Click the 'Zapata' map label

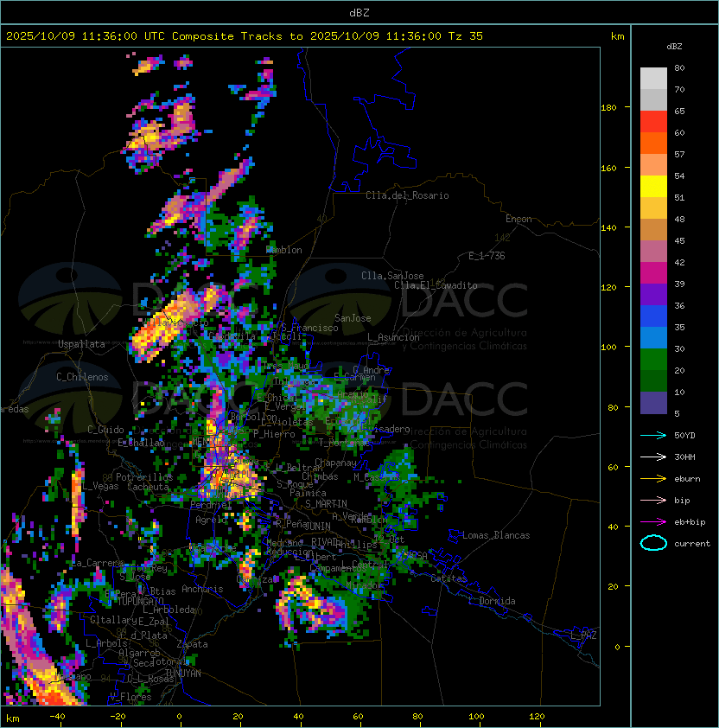(x=192, y=644)
